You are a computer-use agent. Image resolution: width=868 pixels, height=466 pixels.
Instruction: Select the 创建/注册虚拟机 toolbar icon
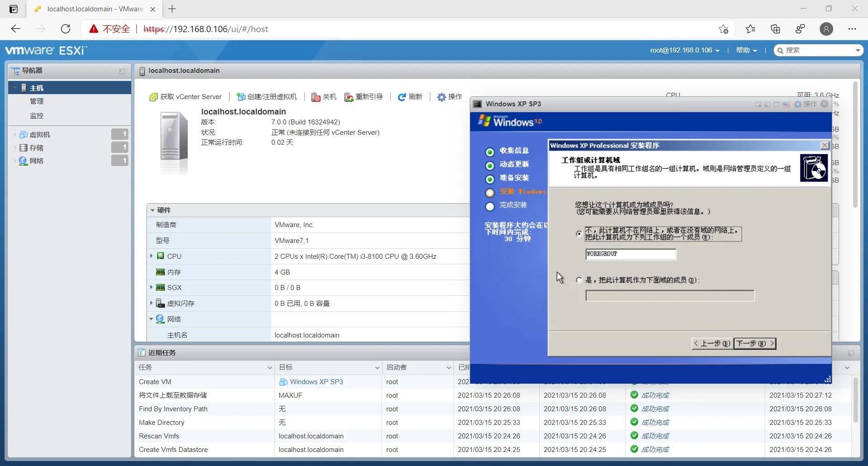[x=240, y=97]
